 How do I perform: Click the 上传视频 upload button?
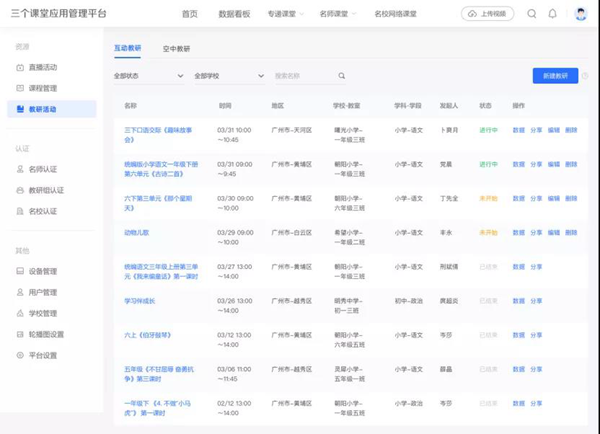[x=487, y=14]
